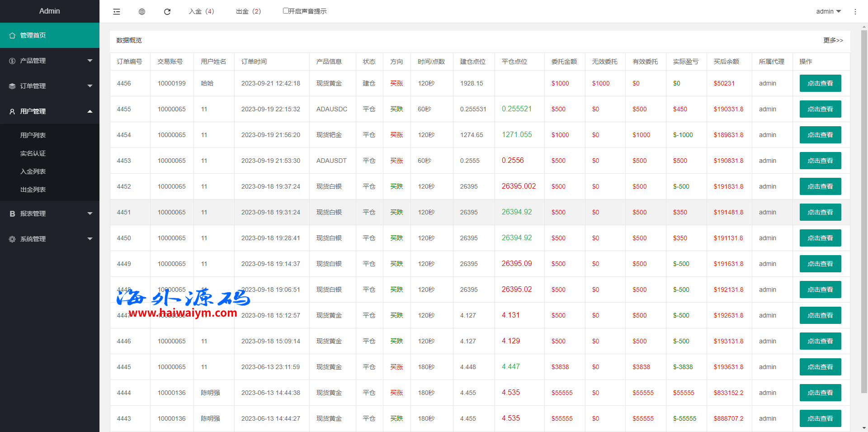Collapse the 用户管理 submenu arrow
This screenshot has width=868, height=432.
point(90,111)
